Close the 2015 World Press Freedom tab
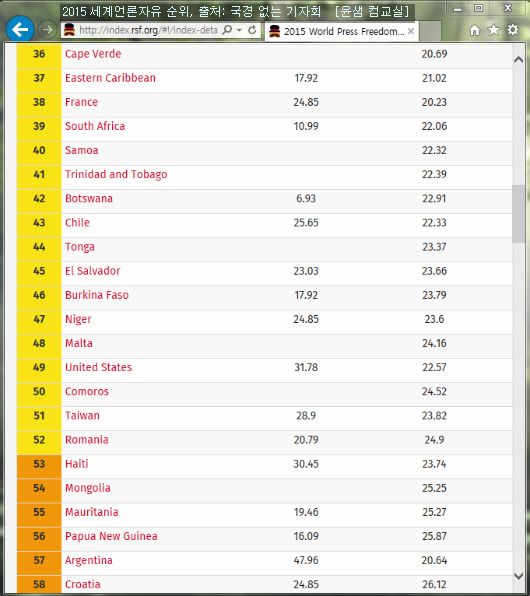The height and width of the screenshot is (596, 530). (411, 31)
